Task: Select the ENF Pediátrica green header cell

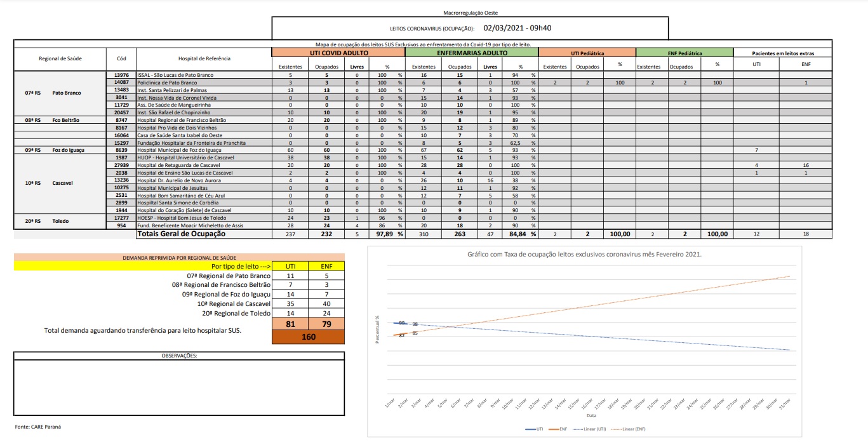Action: [684, 53]
